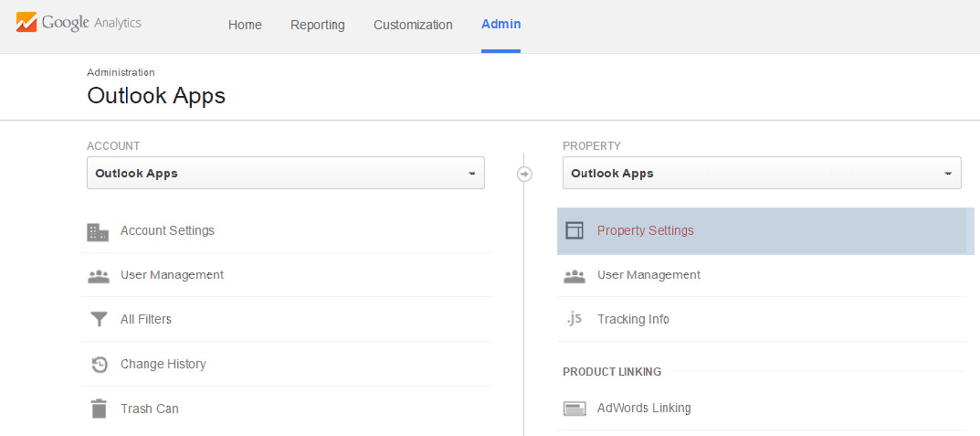
Task: Click the Change History clock icon
Action: click(99, 365)
